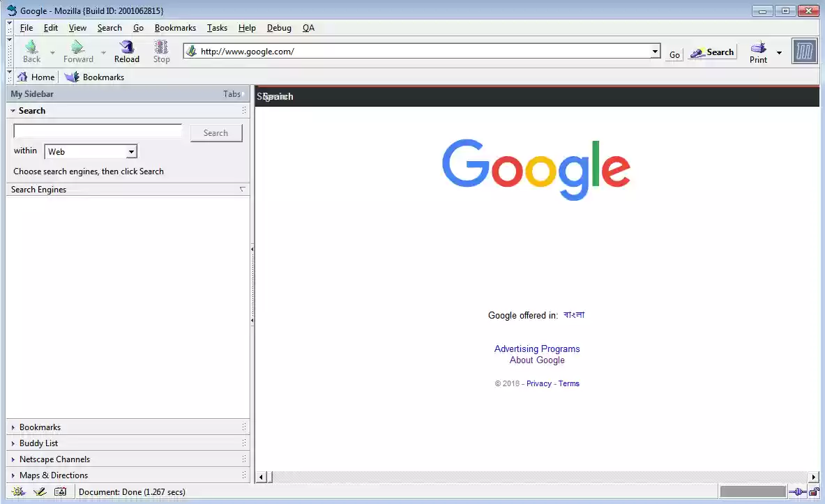Click the Stop toolbar icon
This screenshot has width=825, height=504.
[x=161, y=50]
